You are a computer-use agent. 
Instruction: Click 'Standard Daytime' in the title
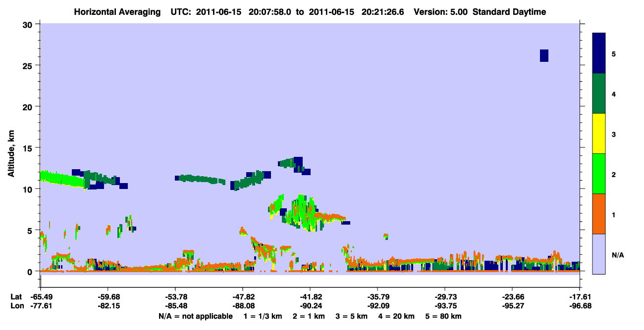point(509,12)
